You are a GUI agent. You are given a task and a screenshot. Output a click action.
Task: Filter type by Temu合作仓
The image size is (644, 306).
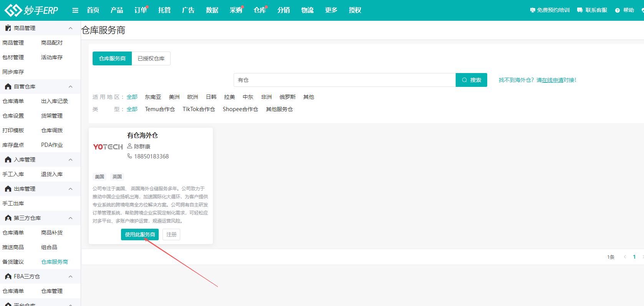tap(160, 109)
